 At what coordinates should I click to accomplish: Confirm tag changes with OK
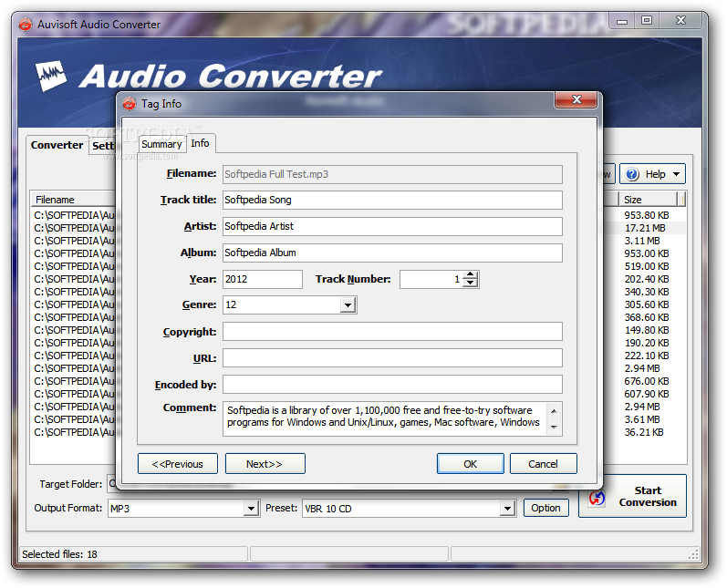coord(470,464)
